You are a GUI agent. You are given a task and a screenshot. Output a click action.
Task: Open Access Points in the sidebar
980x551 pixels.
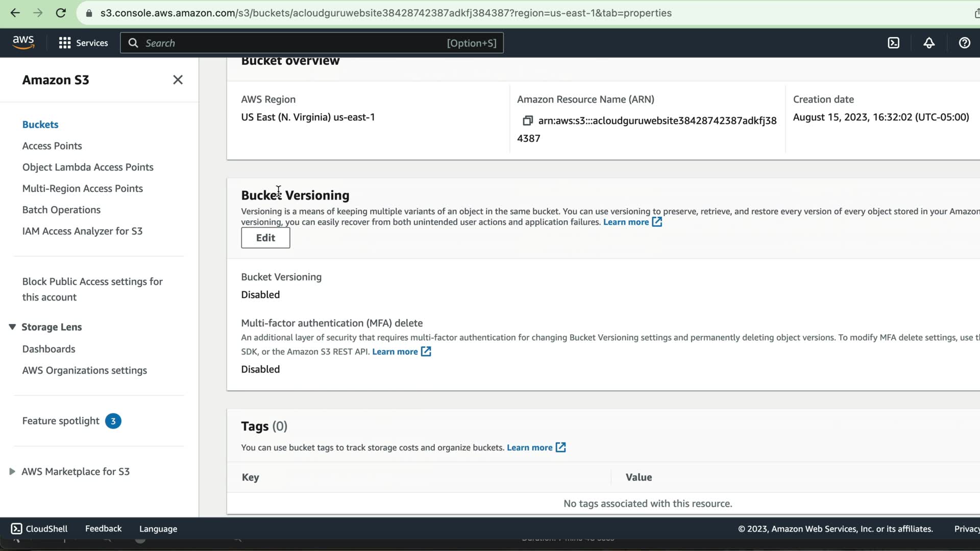click(x=52, y=146)
